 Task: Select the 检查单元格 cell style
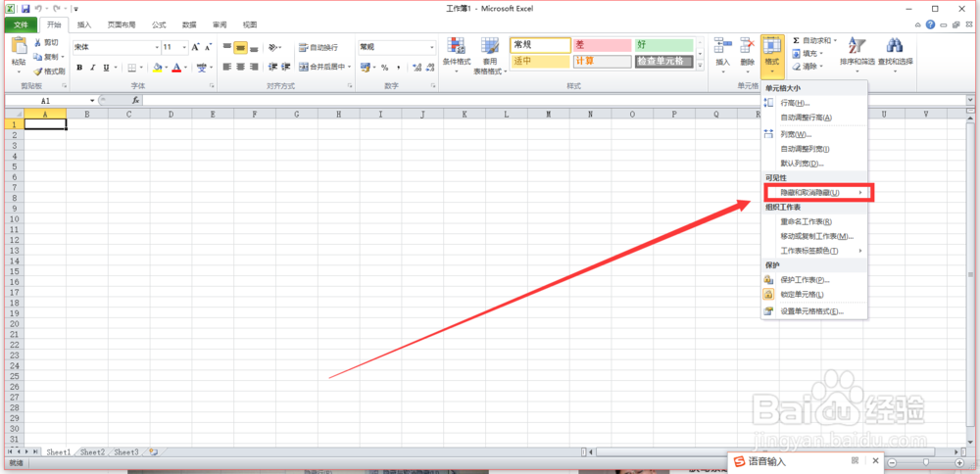click(664, 61)
